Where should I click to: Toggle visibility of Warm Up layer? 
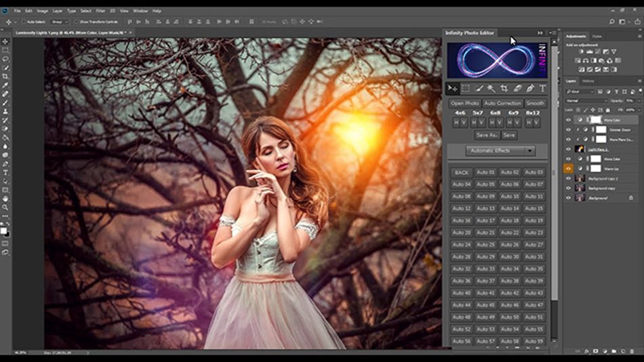(x=569, y=168)
